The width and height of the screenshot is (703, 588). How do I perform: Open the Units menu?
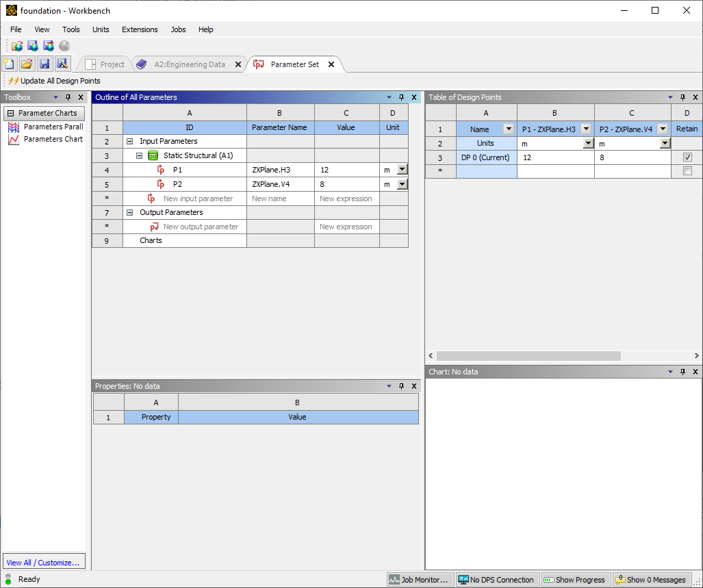[x=101, y=29]
